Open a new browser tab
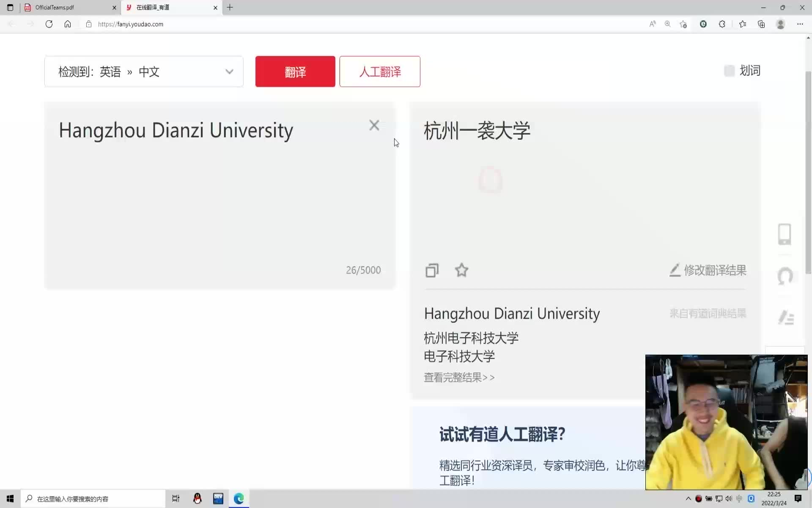 [230, 8]
